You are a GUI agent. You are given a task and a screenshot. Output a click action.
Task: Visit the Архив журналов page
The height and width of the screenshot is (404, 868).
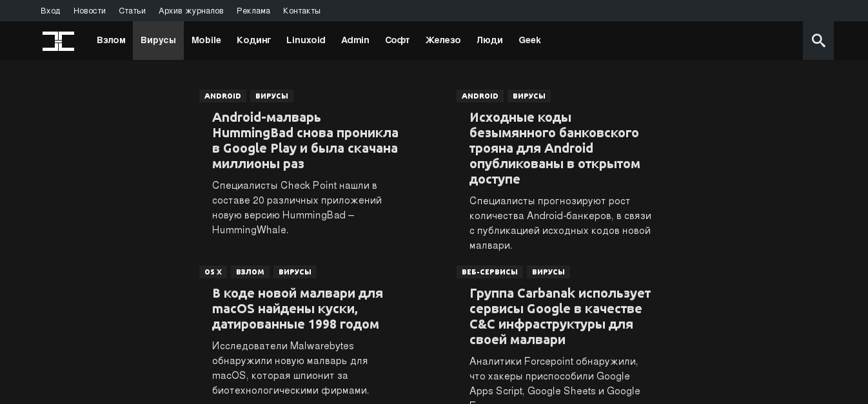[x=191, y=10]
